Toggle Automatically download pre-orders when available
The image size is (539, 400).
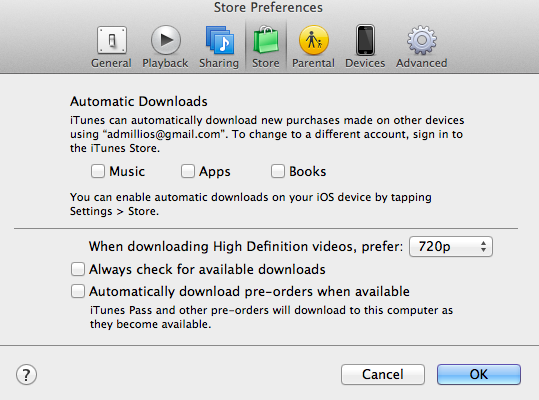tap(78, 291)
